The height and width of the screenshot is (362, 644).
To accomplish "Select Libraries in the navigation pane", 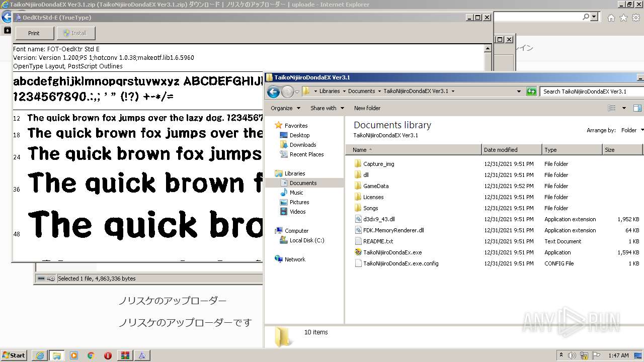I will [294, 173].
